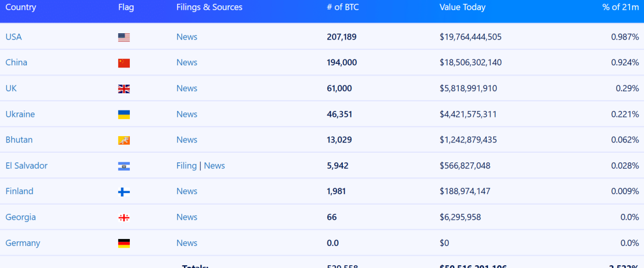The height and width of the screenshot is (268, 644).
Task: Click the Bhutan flag icon
Action: click(x=124, y=140)
